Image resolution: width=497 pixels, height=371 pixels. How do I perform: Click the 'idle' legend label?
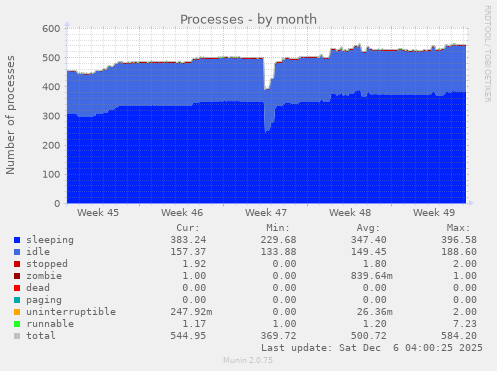tap(38, 252)
